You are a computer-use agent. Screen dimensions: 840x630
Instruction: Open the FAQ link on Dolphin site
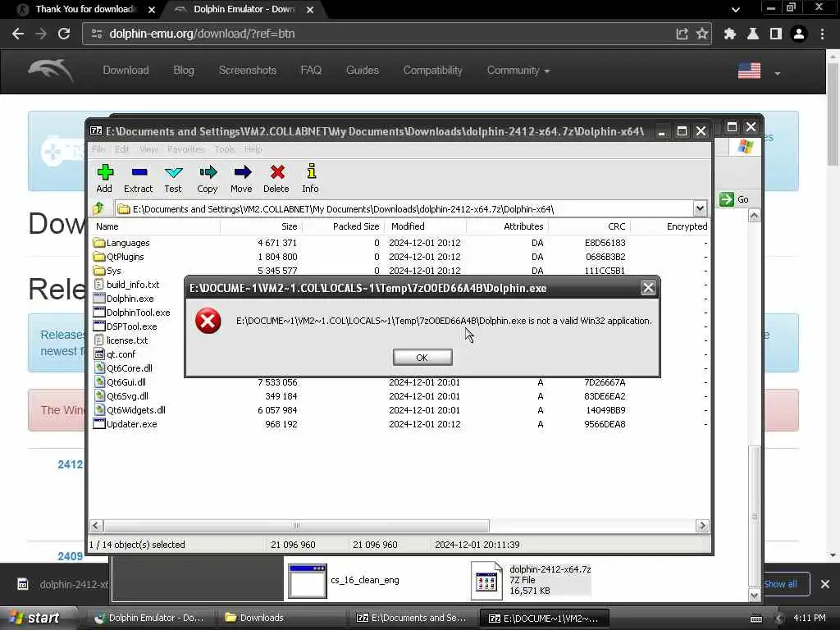point(311,71)
